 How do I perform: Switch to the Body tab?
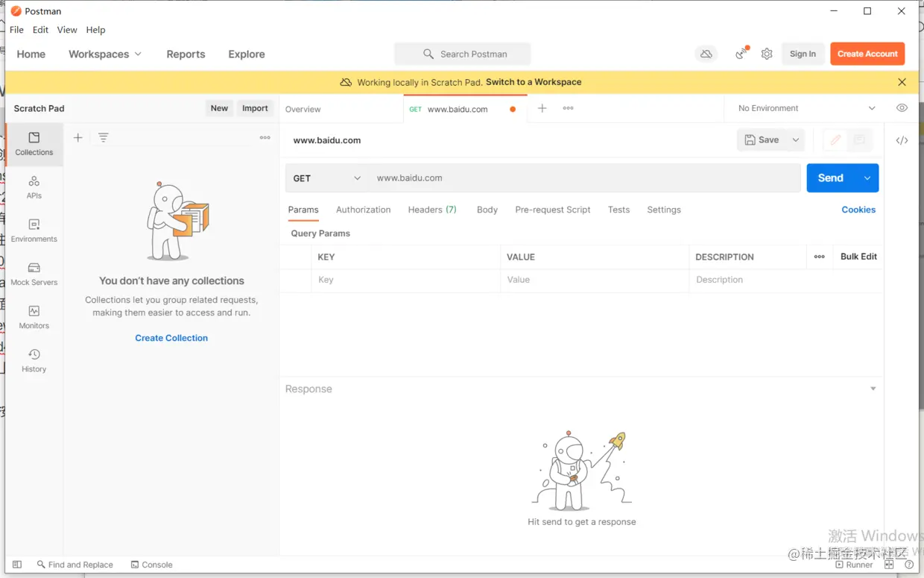point(487,210)
